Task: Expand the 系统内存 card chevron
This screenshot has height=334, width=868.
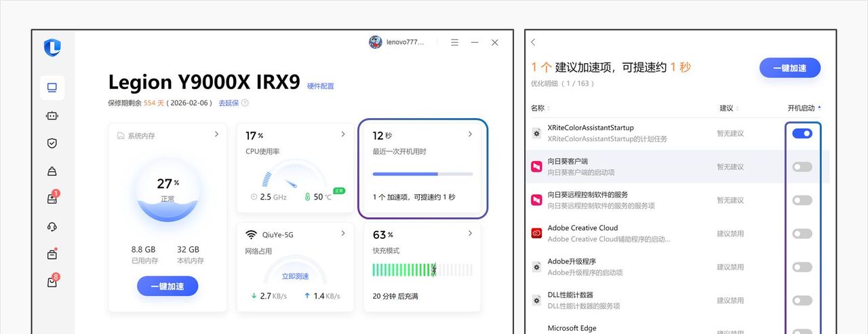Action: [x=217, y=134]
